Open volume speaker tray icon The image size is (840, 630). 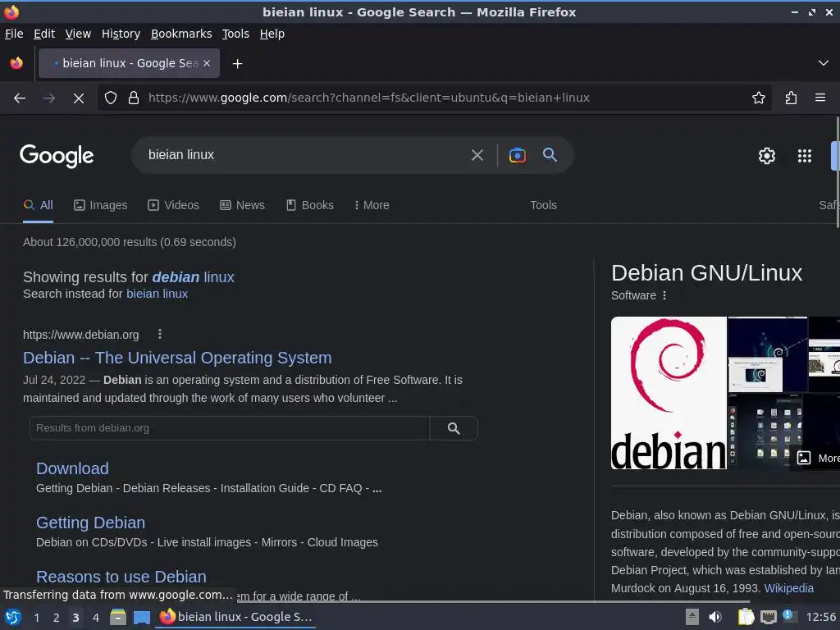tap(715, 617)
